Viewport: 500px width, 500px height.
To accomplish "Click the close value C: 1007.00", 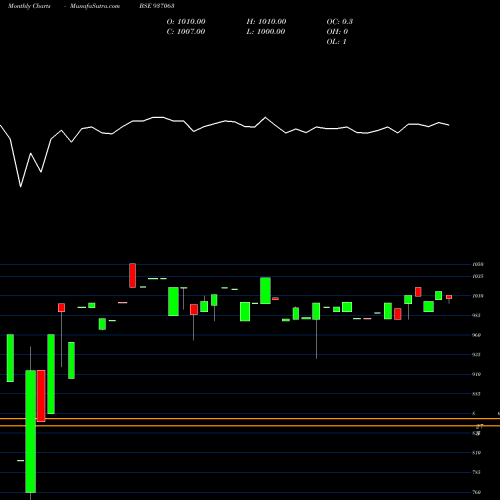I will [186, 31].
